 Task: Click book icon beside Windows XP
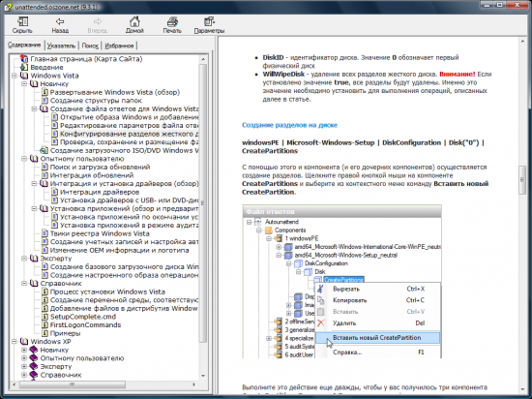point(24,341)
